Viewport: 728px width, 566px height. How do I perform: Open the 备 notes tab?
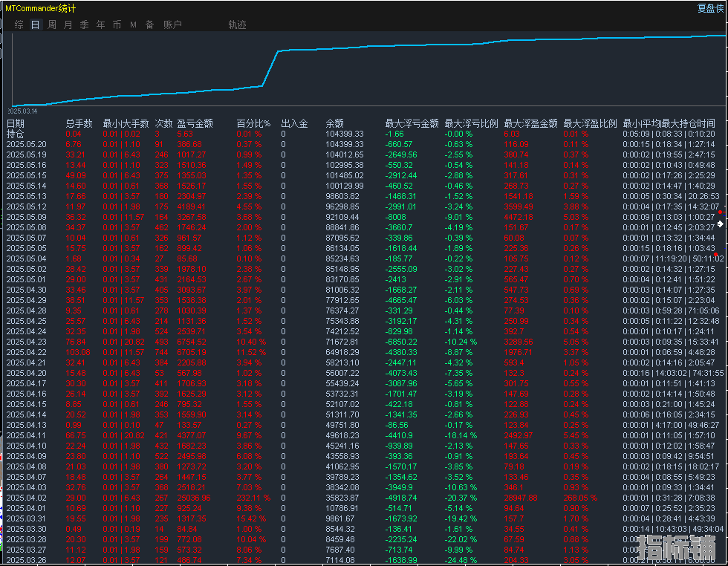coord(149,25)
